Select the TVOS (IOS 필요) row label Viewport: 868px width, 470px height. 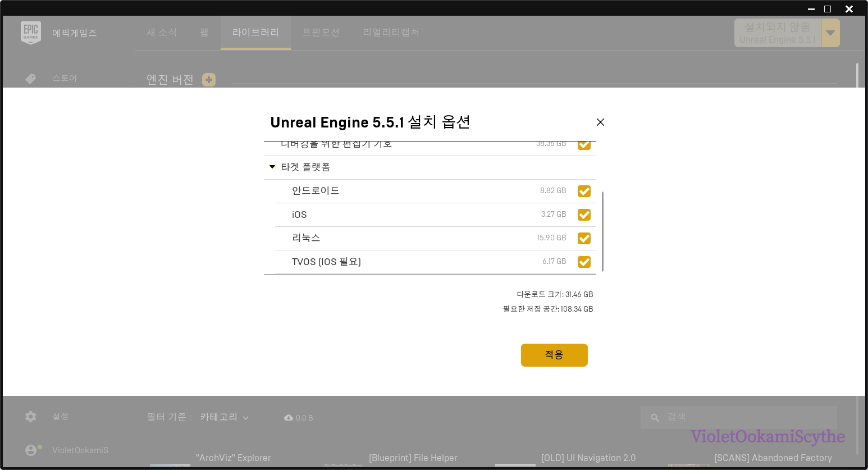pos(326,262)
